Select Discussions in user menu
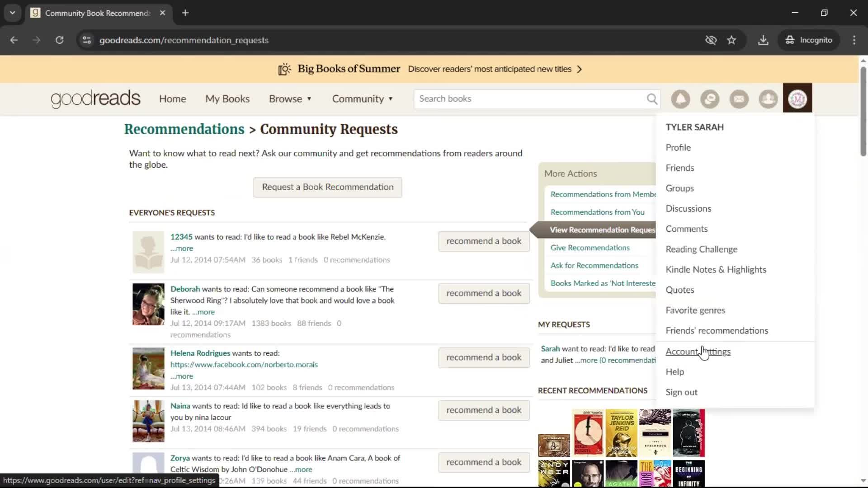Screen dimensions: 868x488 688,208
